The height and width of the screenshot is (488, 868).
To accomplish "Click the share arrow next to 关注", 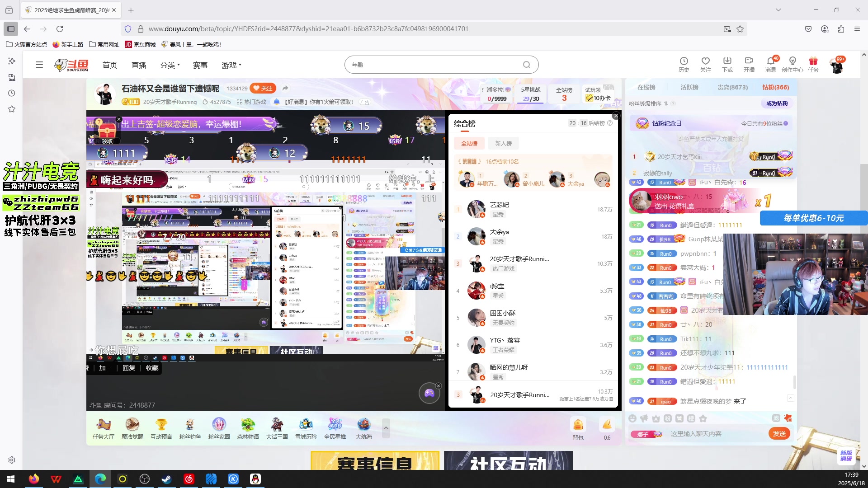I will pyautogui.click(x=285, y=88).
